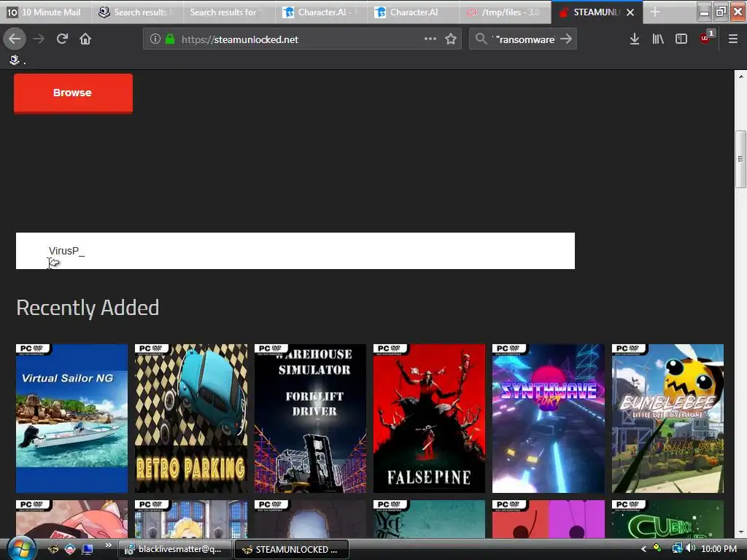This screenshot has height=560, width=747.
Task: Click the network tray icon
Action: tap(677, 548)
